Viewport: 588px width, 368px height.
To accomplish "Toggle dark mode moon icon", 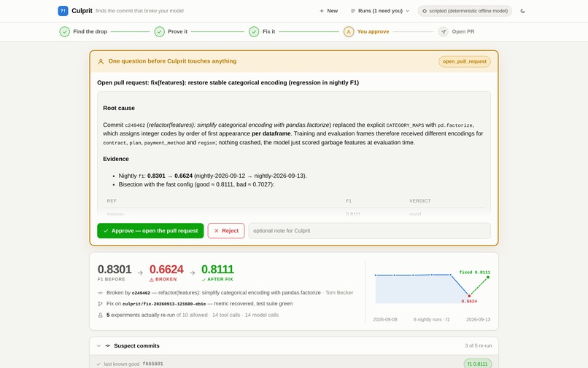I will tap(522, 11).
